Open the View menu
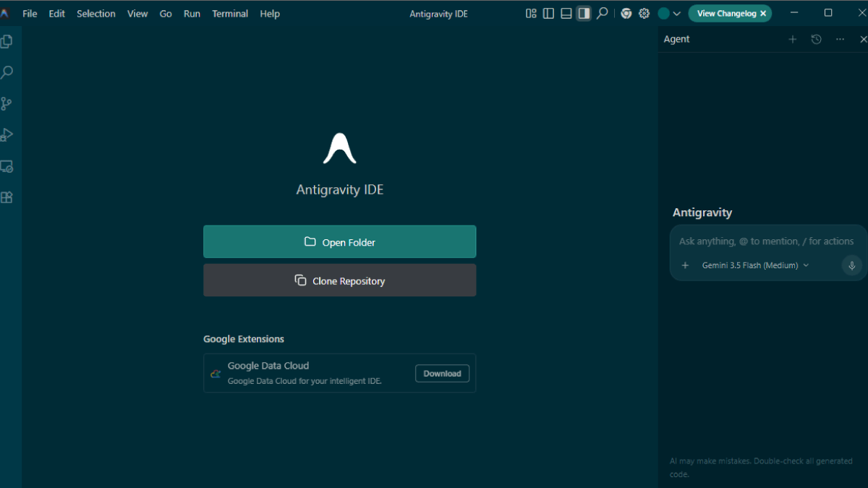 coord(137,14)
